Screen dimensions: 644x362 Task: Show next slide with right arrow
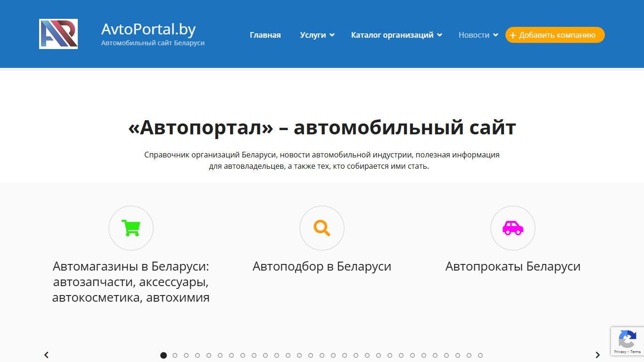pyautogui.click(x=598, y=355)
